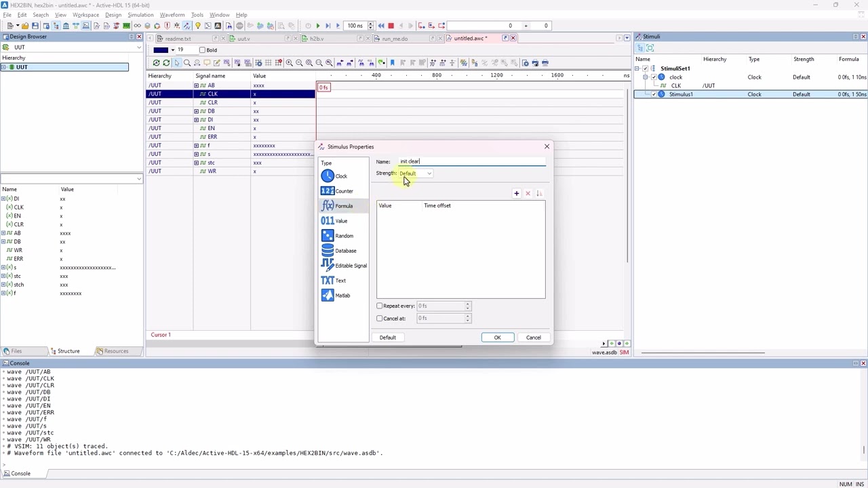The height and width of the screenshot is (488, 868).
Task: Click the sort entries icon in dialog
Action: click(539, 194)
